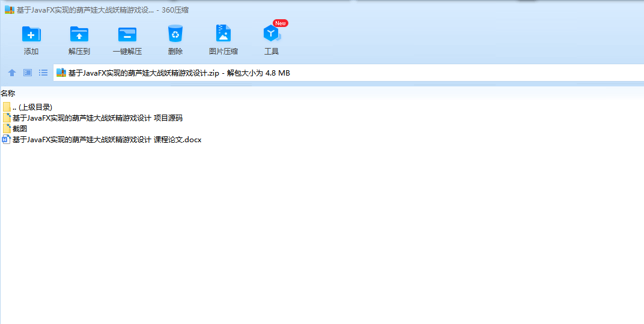644x324 pixels.
Task: Click the 删除 (Delete) trash icon
Action: pyautogui.click(x=175, y=34)
